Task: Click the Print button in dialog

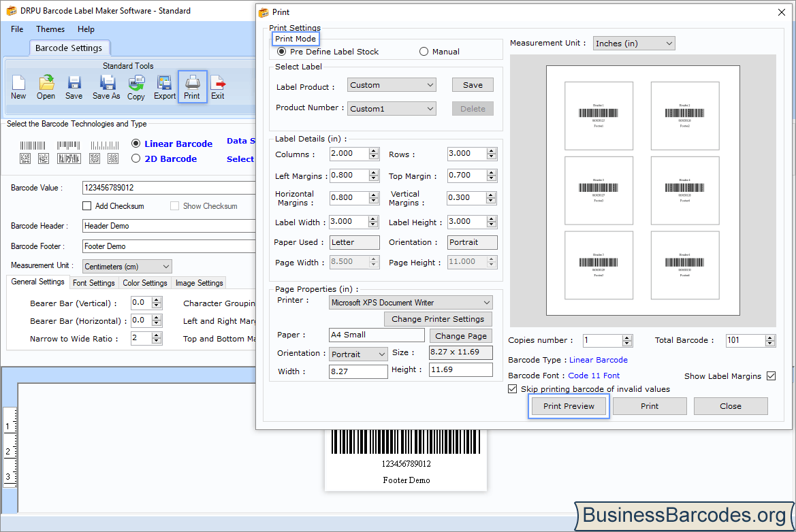Action: pos(650,406)
